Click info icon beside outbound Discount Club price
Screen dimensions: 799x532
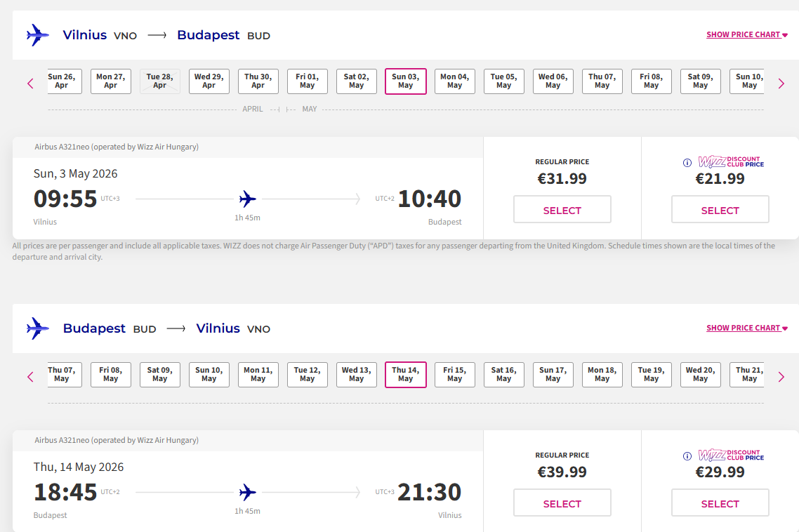pos(687,163)
